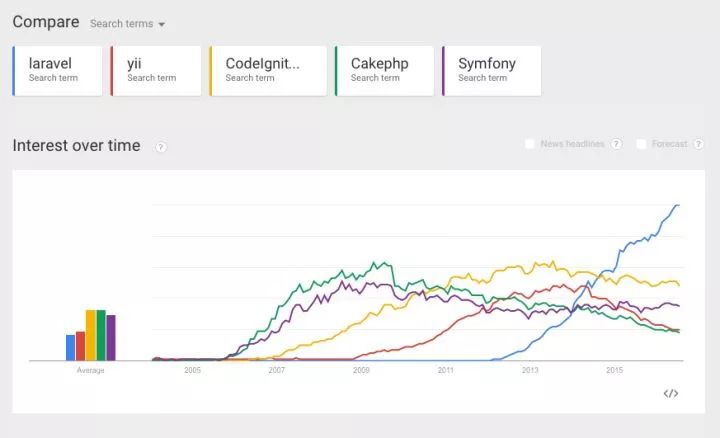Click the embed code icon below chart
This screenshot has height=438, width=720.
tap(671, 393)
